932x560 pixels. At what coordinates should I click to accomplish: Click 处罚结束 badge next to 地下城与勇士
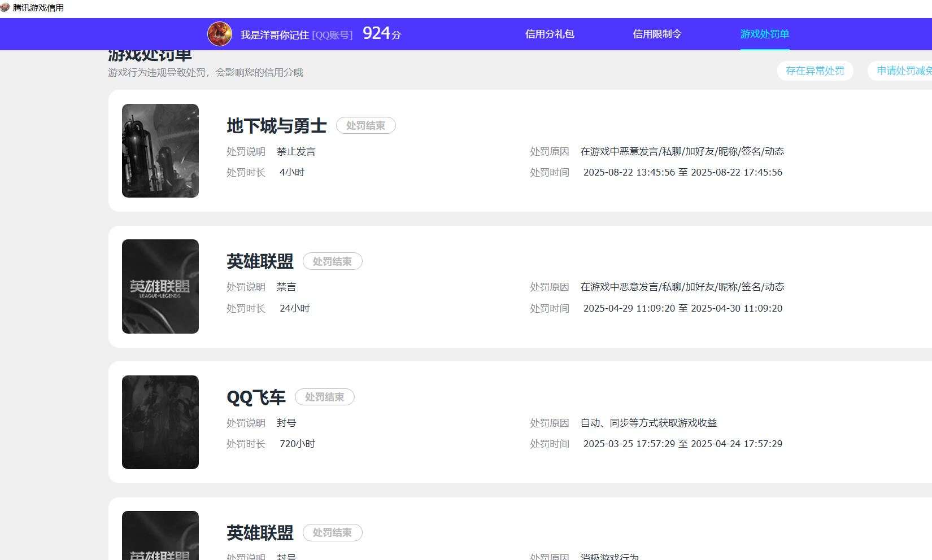click(366, 125)
